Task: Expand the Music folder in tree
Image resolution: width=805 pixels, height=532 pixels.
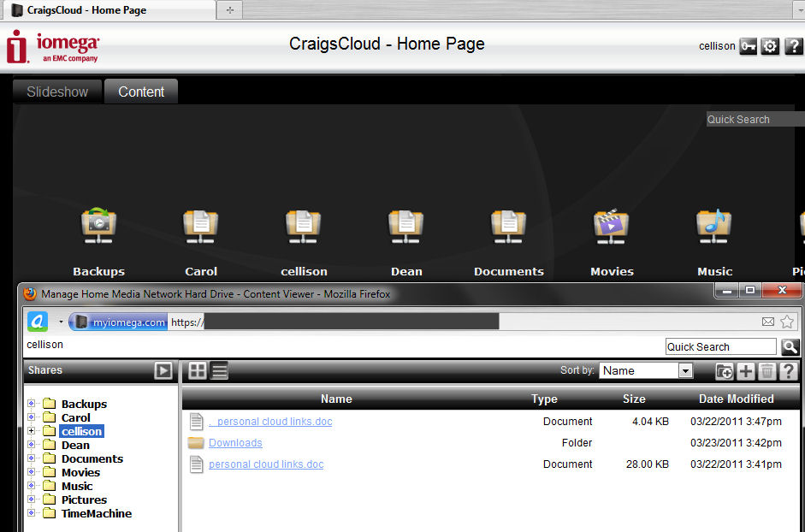Action: click(32, 486)
